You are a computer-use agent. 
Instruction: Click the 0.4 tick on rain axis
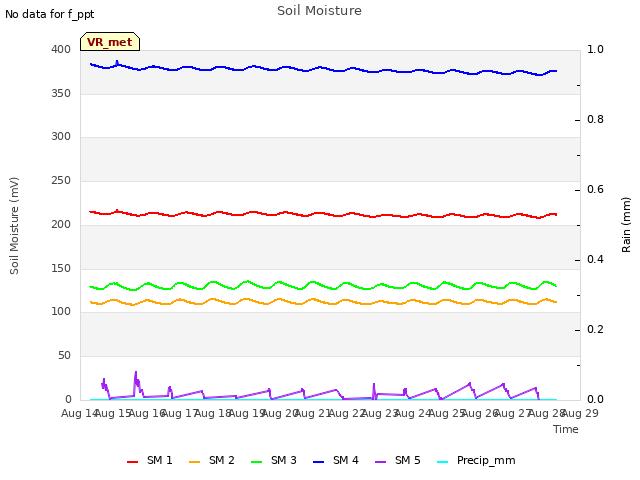[x=595, y=260]
